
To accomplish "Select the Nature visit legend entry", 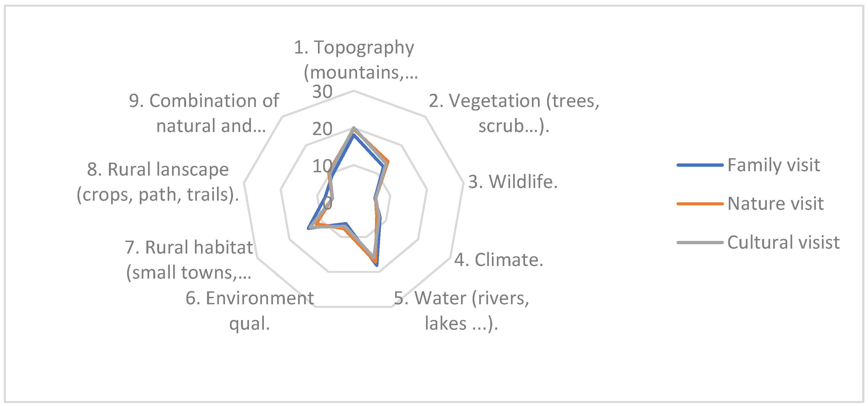I will point(775,203).
